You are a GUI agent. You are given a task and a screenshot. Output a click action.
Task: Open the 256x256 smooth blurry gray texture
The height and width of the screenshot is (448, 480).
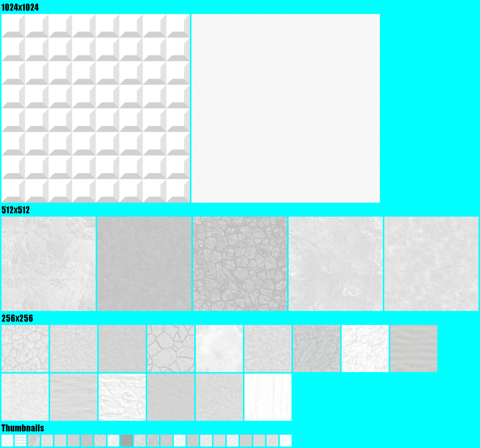(171, 397)
